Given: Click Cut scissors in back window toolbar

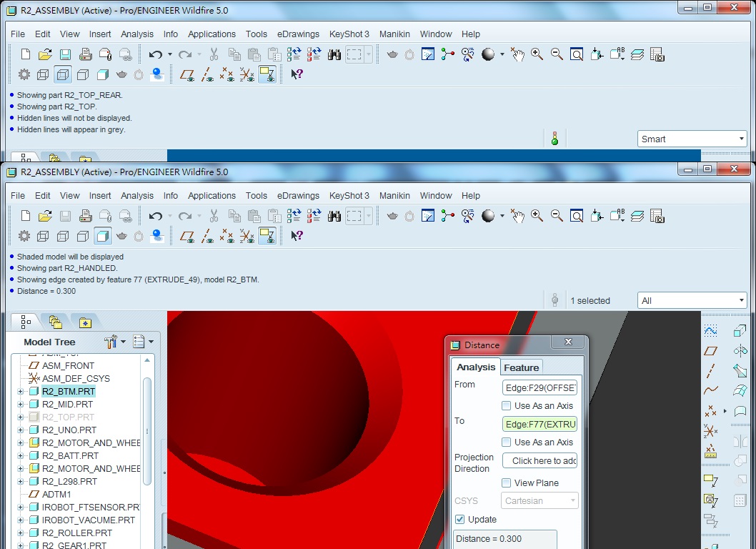Looking at the screenshot, I should pyautogui.click(x=214, y=54).
